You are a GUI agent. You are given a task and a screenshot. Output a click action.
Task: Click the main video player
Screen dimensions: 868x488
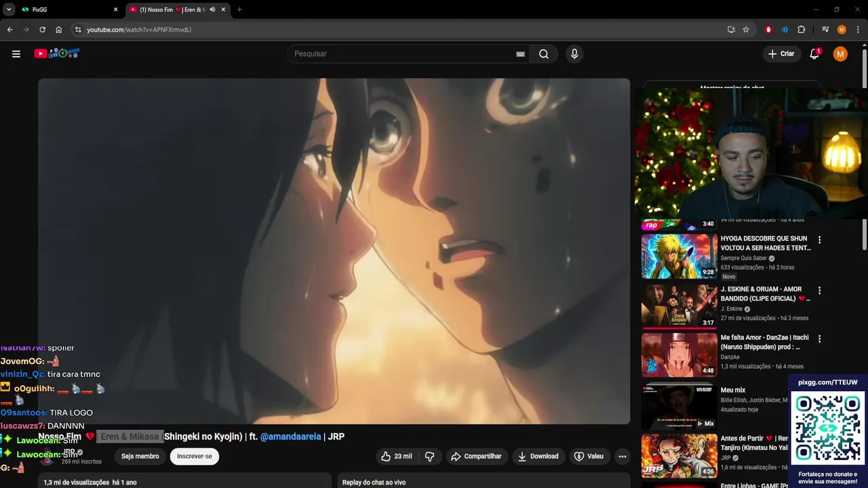pos(334,251)
